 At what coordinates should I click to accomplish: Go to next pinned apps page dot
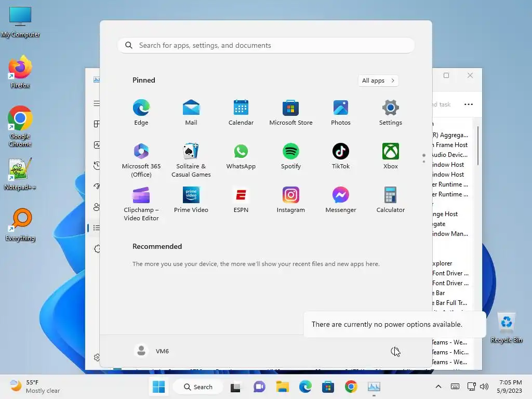(x=424, y=162)
